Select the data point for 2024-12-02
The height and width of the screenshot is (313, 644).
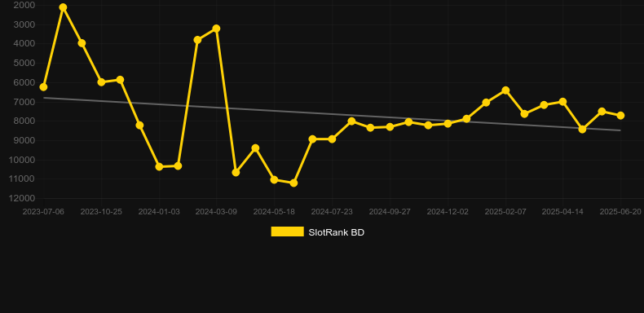[x=448, y=123]
